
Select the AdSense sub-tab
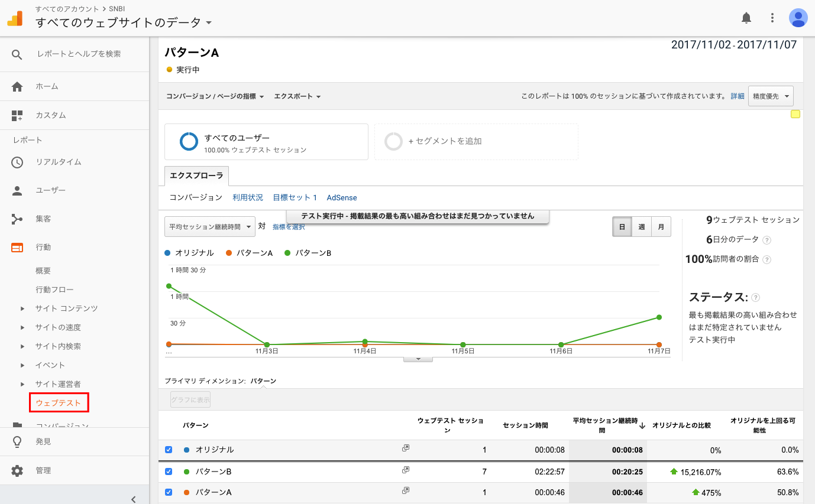click(x=342, y=198)
